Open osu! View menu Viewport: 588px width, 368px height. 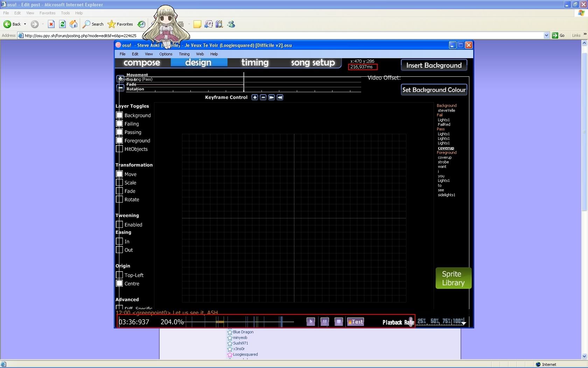point(149,54)
